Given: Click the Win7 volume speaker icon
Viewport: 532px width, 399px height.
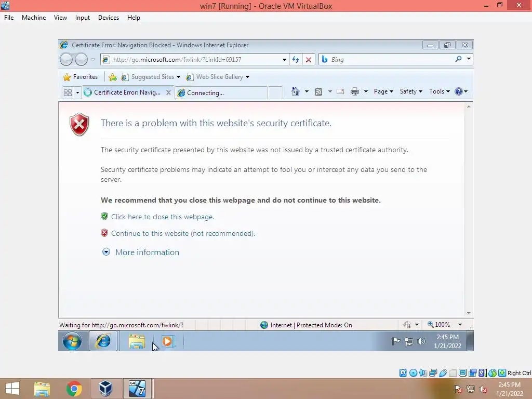Looking at the screenshot, I should pyautogui.click(x=421, y=341).
